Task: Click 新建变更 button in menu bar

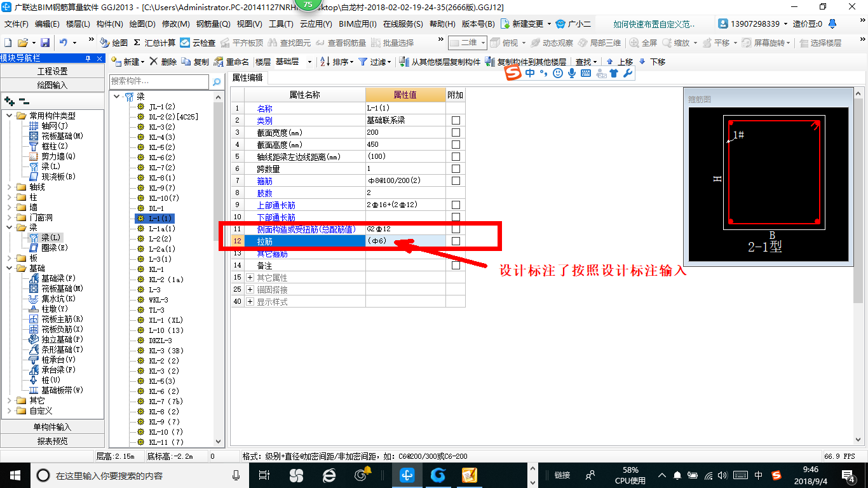Action: [x=526, y=24]
